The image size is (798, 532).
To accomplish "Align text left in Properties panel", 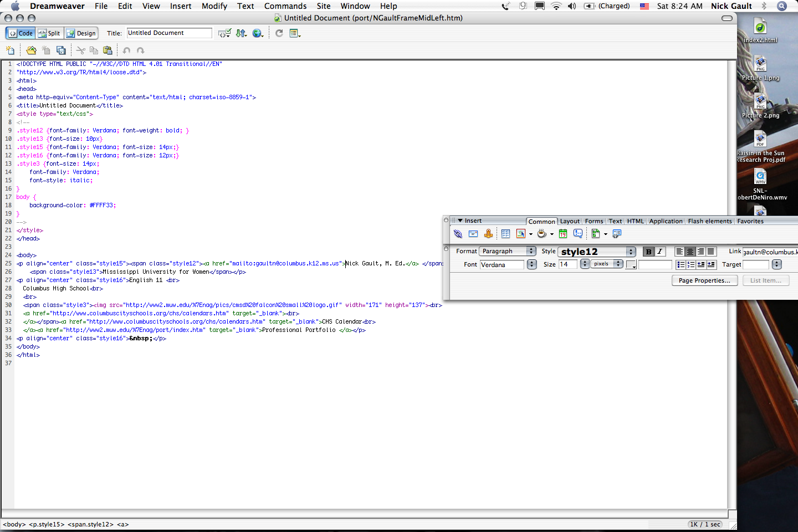I will click(679, 252).
